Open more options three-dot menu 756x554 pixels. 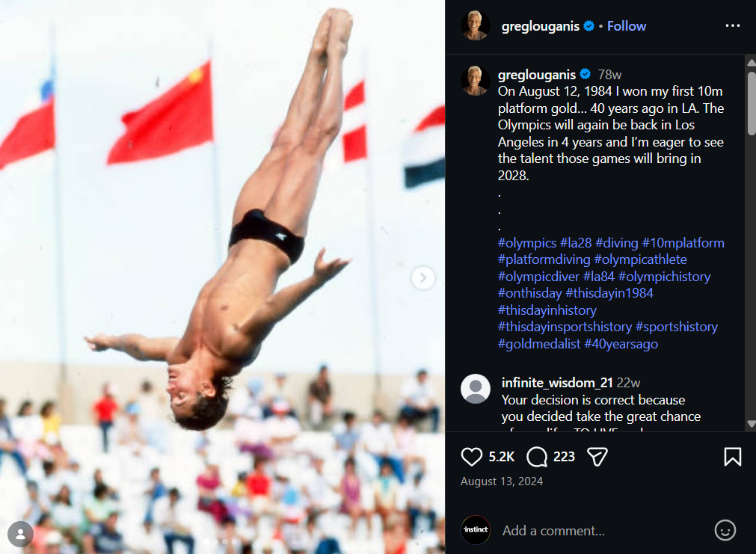point(732,25)
